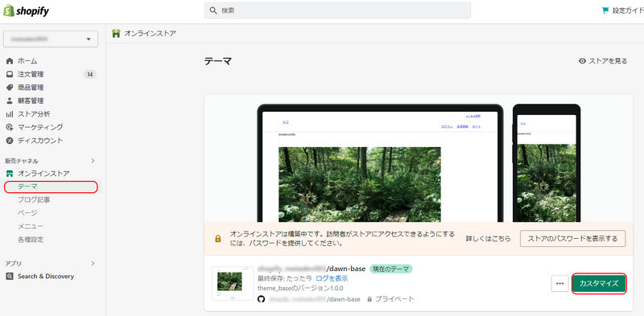Expand the アプリ section chevron
This screenshot has height=316, width=644.
pos(93,263)
